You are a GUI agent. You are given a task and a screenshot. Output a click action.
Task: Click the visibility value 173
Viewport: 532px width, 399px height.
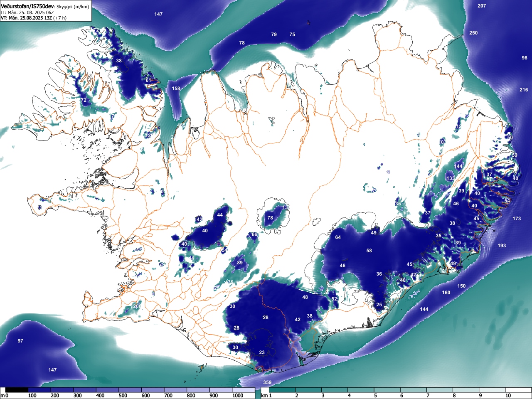pyautogui.click(x=517, y=219)
